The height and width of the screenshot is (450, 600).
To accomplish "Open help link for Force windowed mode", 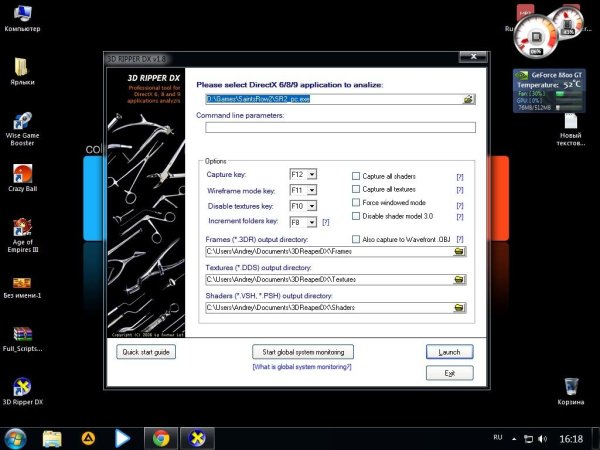I will click(460, 205).
